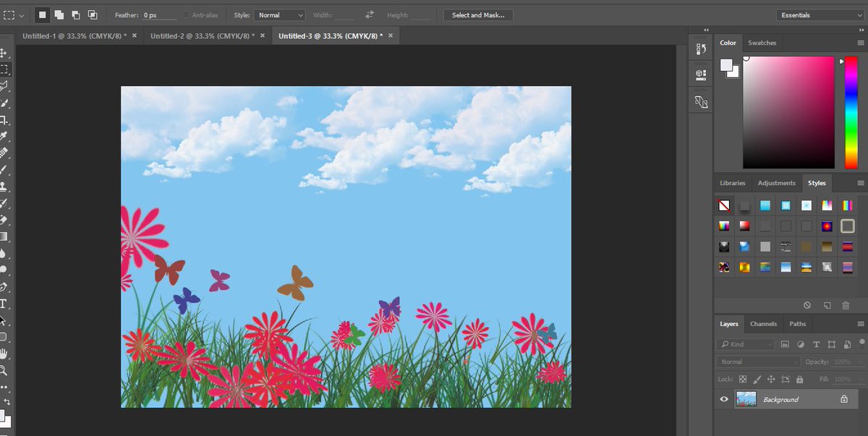Select the Eraser tool
This screenshot has height=436, width=868.
tap(4, 220)
